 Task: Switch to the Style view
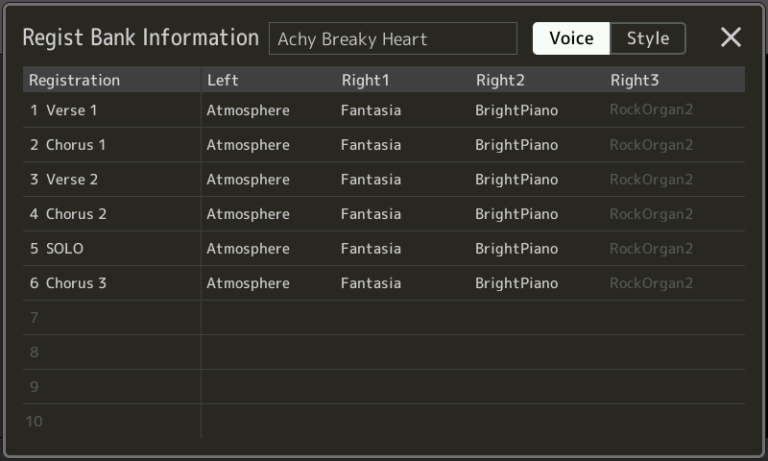pyautogui.click(x=648, y=38)
